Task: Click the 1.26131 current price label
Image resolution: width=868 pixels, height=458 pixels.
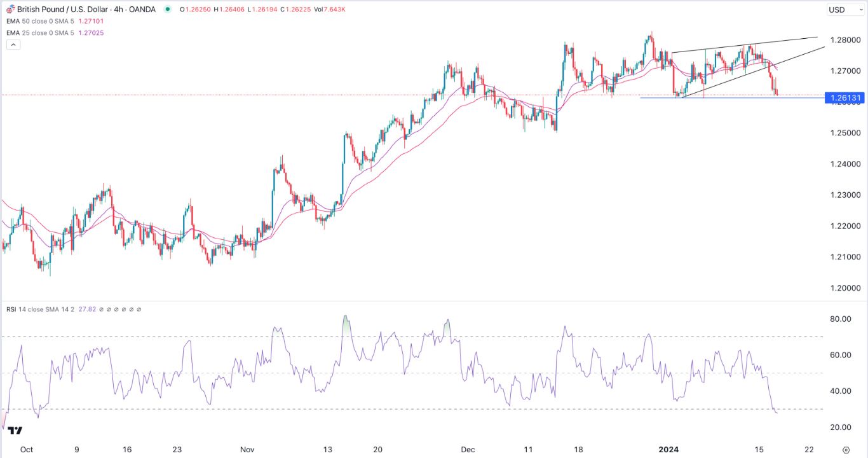Action: 844,98
